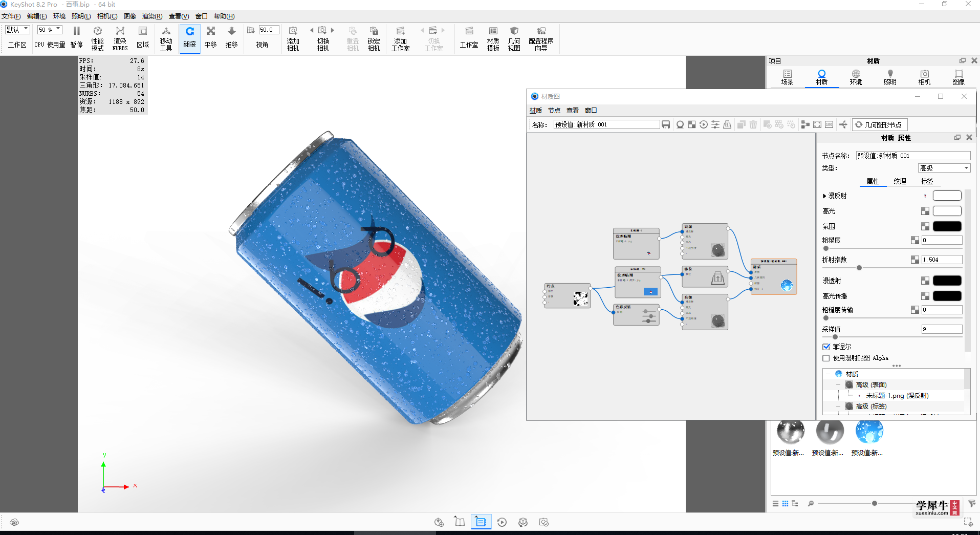Switch to the 标签 labels tab
Image resolution: width=980 pixels, height=535 pixels.
927,181
